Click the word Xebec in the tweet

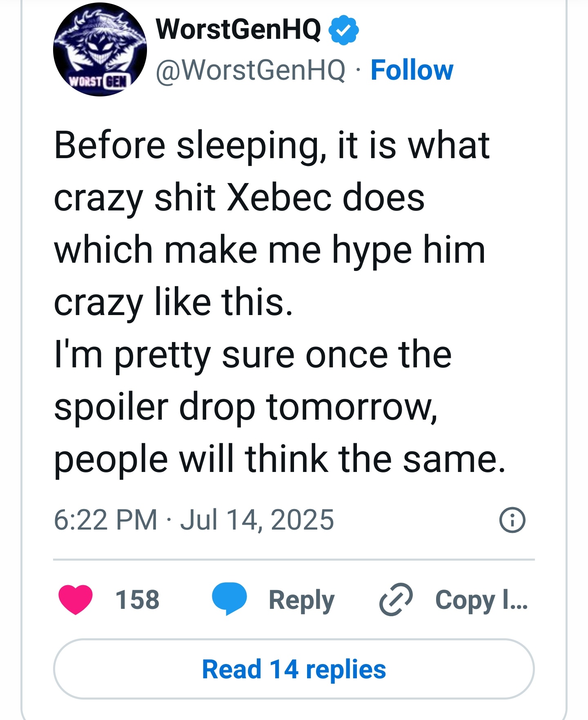[279, 198]
